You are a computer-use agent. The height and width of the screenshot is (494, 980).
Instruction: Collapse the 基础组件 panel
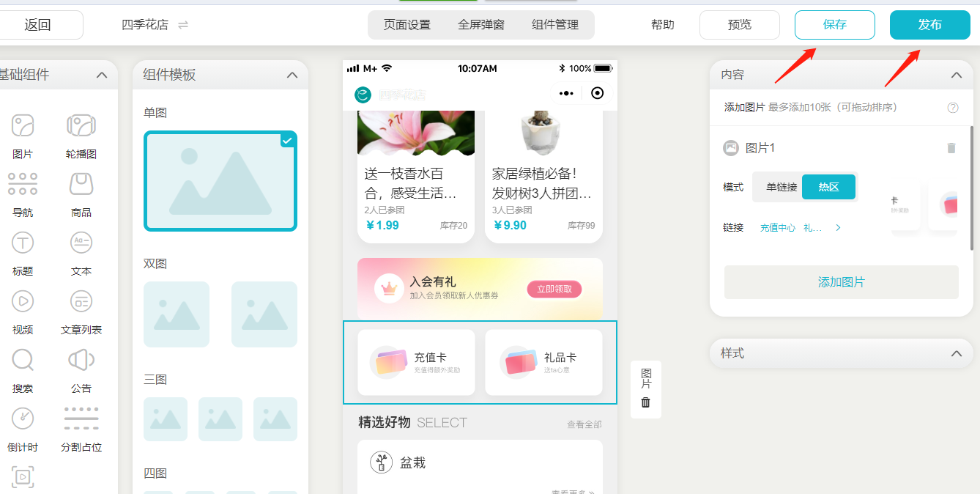102,75
